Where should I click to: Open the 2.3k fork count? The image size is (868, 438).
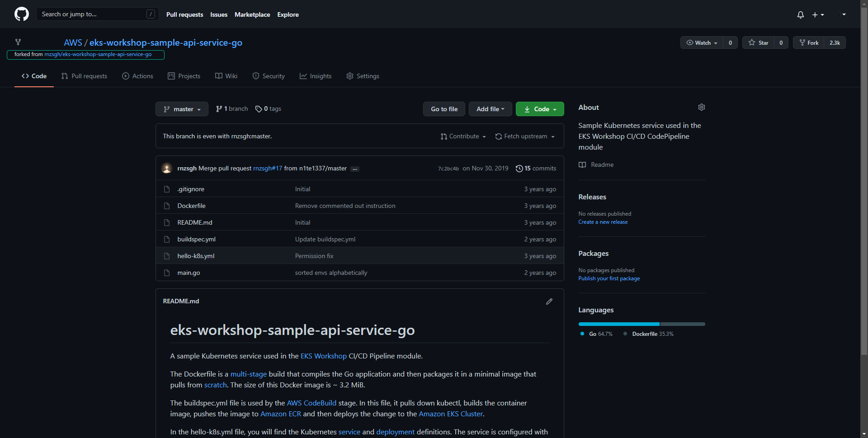tap(835, 42)
